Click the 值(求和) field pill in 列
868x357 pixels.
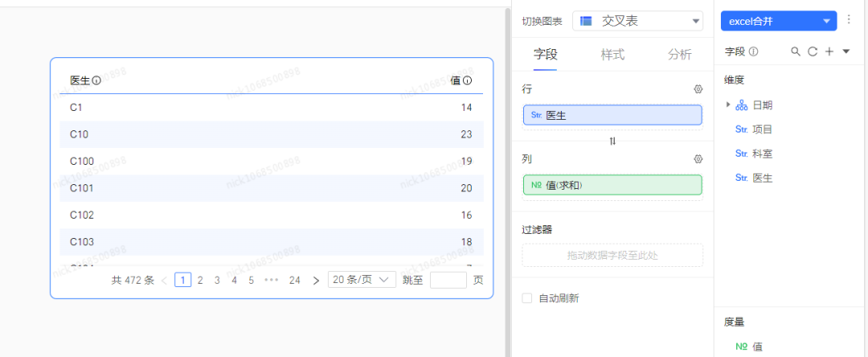[x=612, y=185]
